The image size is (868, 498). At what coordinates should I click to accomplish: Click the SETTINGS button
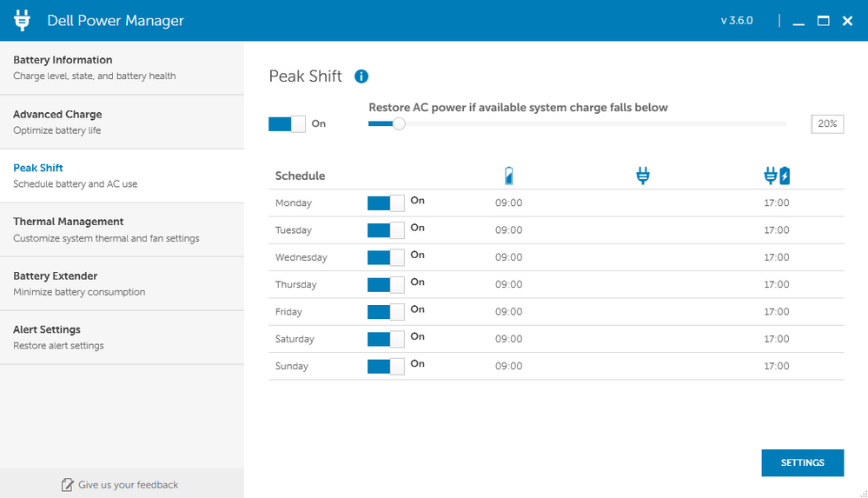[803, 462]
